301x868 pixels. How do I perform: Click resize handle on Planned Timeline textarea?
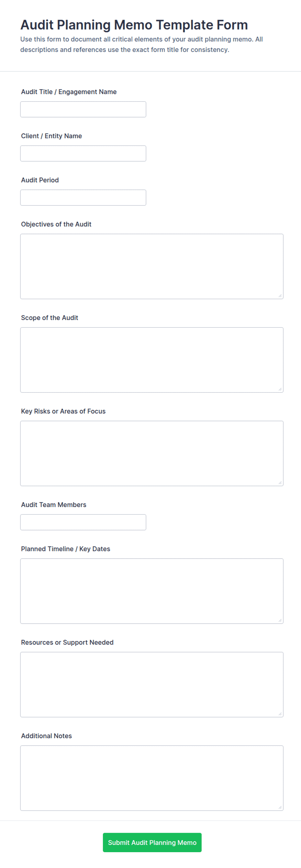point(280,620)
